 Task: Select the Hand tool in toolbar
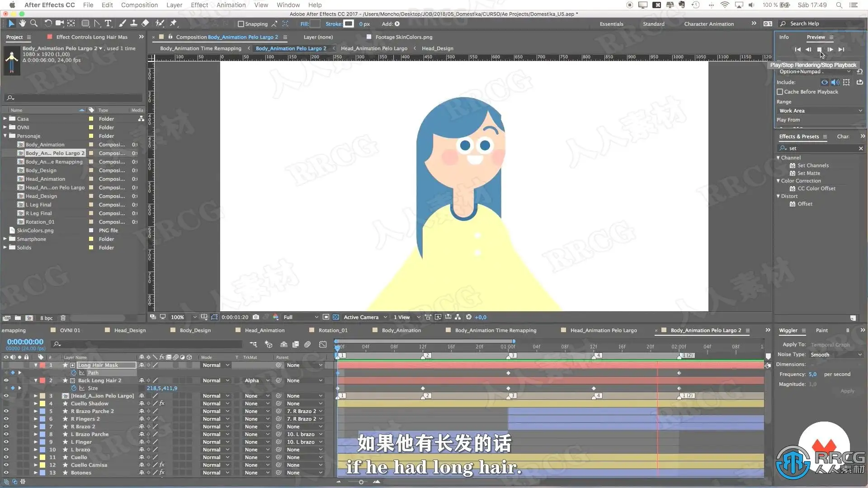coord(22,23)
